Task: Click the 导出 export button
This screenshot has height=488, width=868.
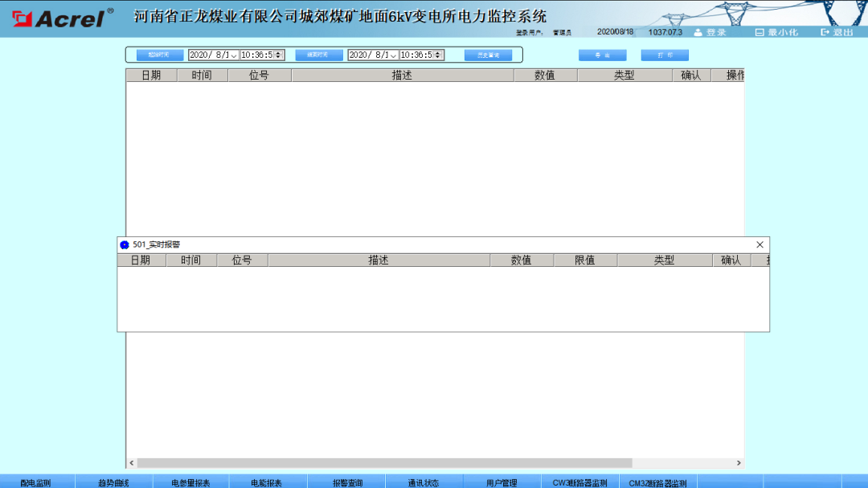Action: click(602, 55)
